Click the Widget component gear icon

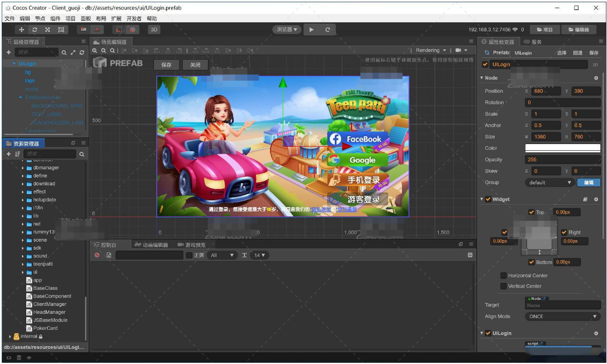click(596, 199)
